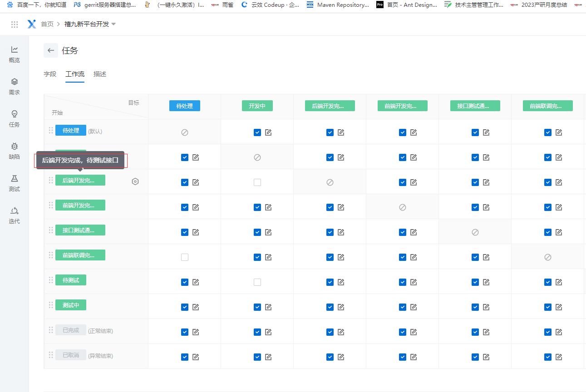Select the 测试中 row status tag
Viewport: 586px width, 392px height.
(x=71, y=305)
